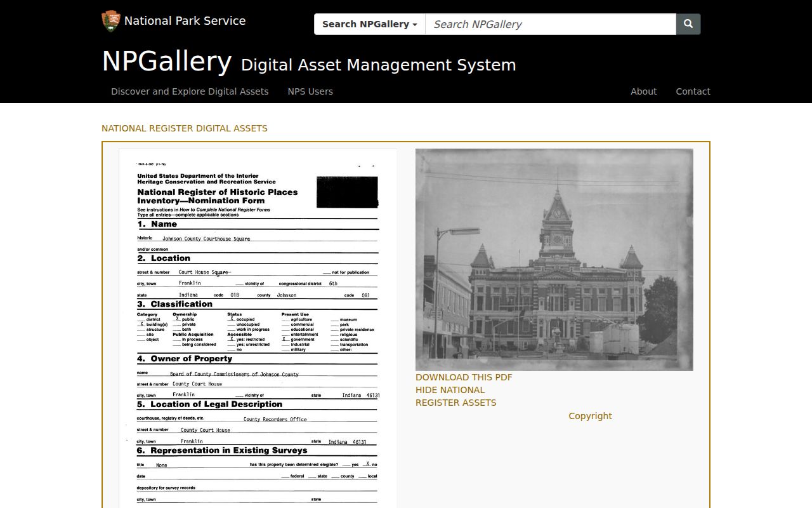The image size is (812, 508).
Task: Go to the About page
Action: pyautogui.click(x=643, y=91)
